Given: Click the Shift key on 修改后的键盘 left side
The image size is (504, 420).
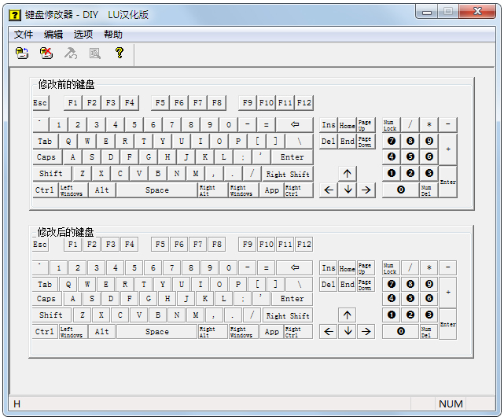Looking at the screenshot, I should tap(51, 315).
